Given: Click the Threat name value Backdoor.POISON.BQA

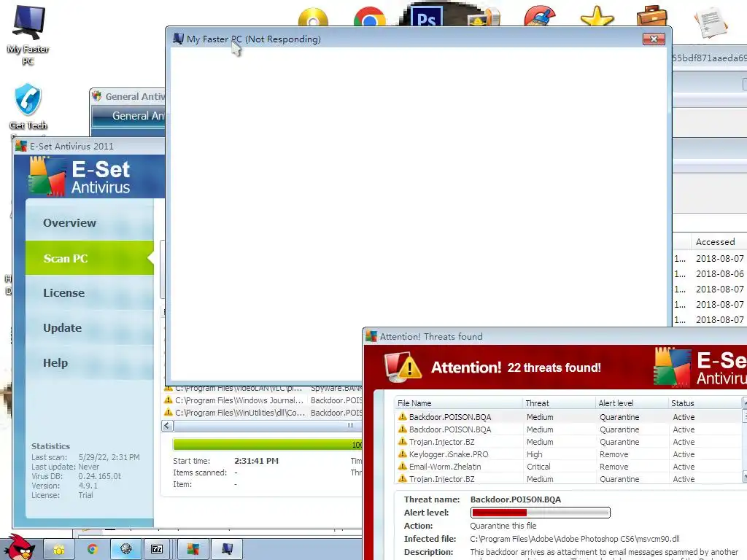Looking at the screenshot, I should point(516,499).
